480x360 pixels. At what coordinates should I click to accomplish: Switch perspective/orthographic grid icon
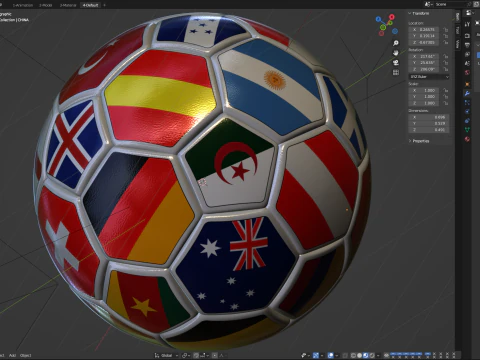pos(396,72)
